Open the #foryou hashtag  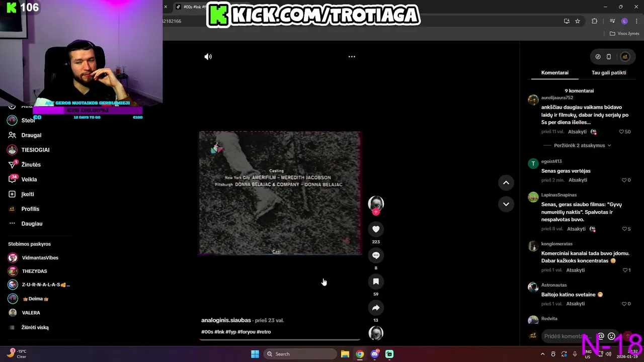(246, 332)
